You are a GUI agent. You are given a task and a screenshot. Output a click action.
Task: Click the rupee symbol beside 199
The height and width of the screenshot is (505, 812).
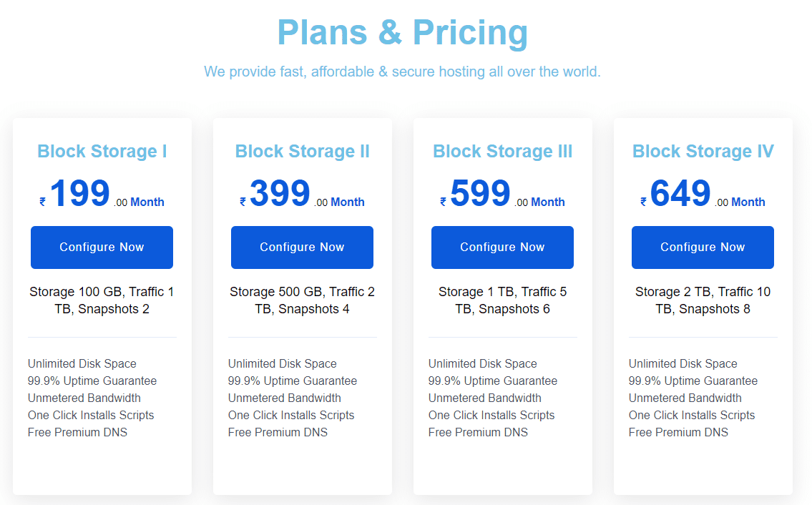tap(42, 202)
